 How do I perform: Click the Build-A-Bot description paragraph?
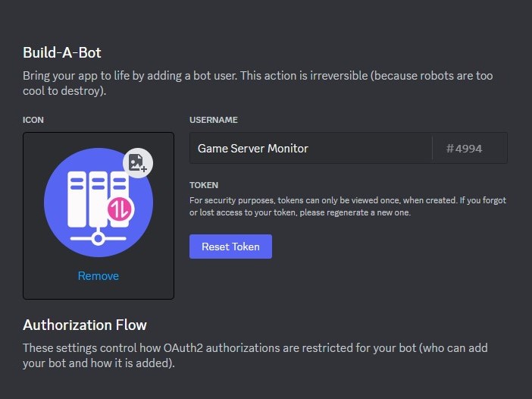click(x=258, y=83)
